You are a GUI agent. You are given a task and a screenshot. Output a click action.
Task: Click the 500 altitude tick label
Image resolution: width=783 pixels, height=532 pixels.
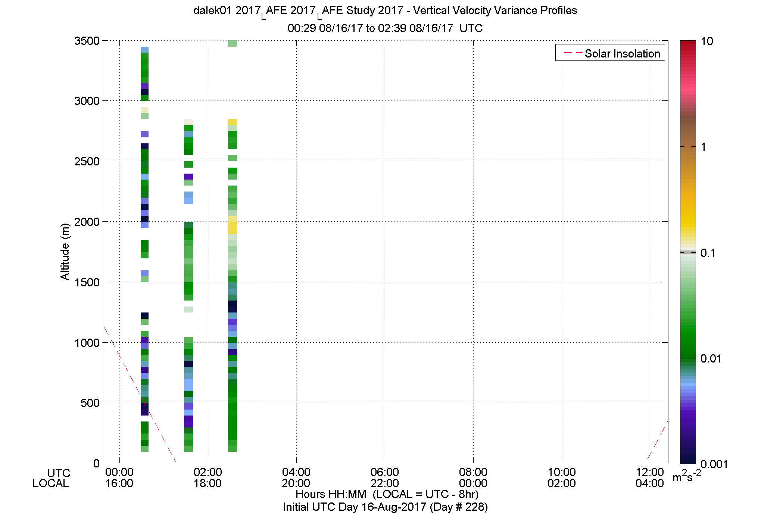[x=90, y=403]
